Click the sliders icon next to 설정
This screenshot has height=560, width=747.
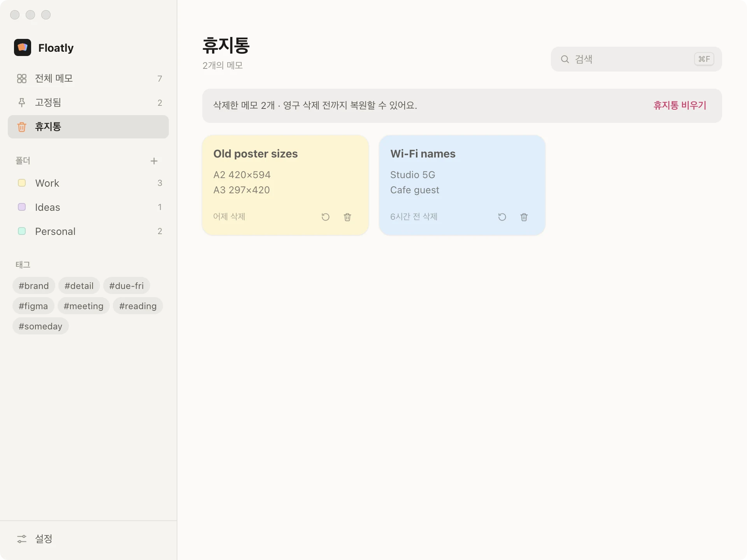coord(22,539)
